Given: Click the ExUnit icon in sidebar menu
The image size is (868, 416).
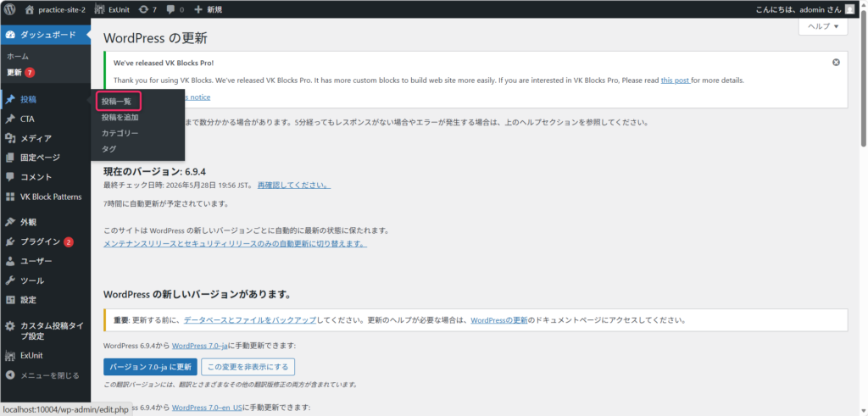Looking at the screenshot, I should [x=10, y=356].
